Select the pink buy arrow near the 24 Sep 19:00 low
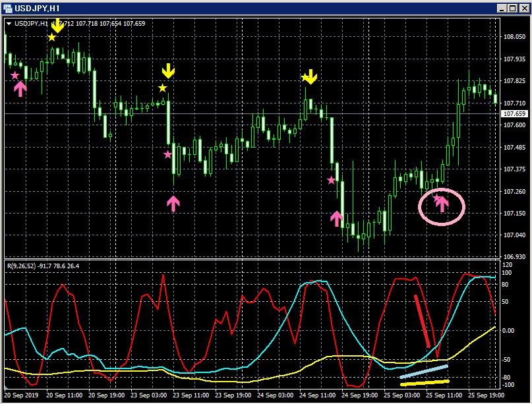The height and width of the screenshot is (404, 532). (337, 219)
